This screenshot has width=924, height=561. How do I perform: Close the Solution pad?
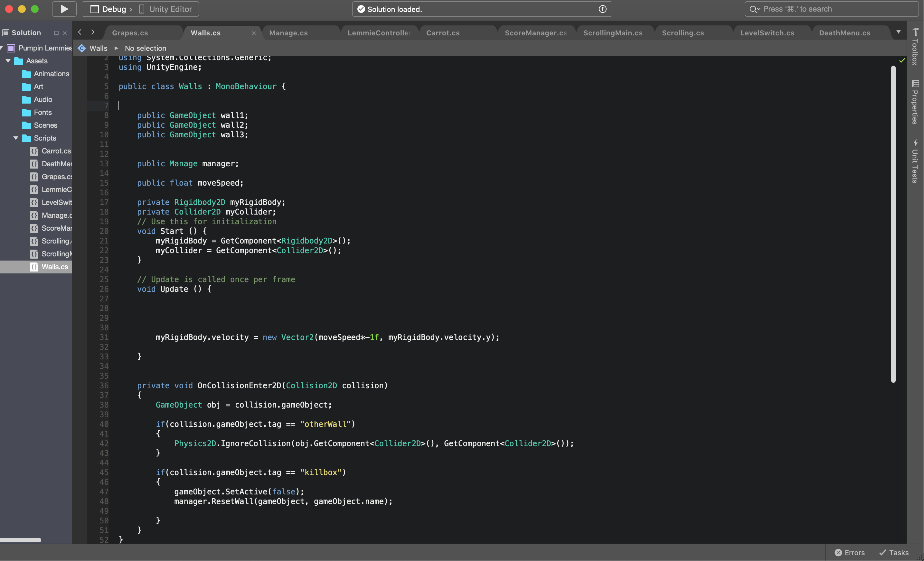click(64, 33)
